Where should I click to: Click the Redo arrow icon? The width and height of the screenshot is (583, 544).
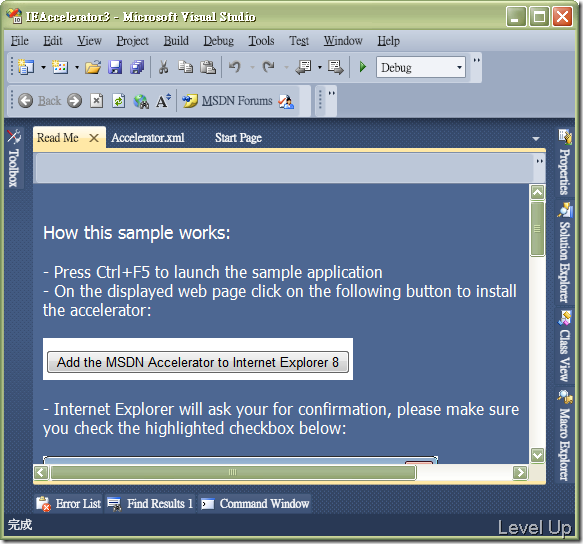click(268, 67)
